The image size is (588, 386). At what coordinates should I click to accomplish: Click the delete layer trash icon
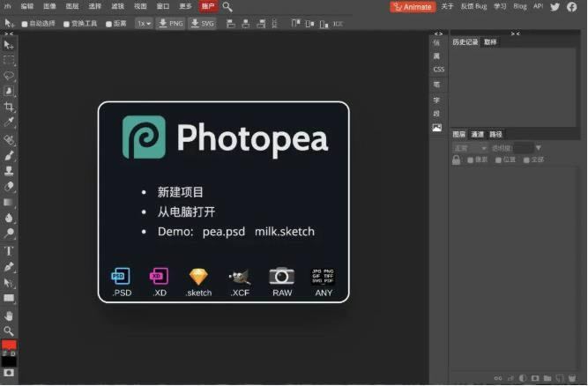(x=572, y=378)
